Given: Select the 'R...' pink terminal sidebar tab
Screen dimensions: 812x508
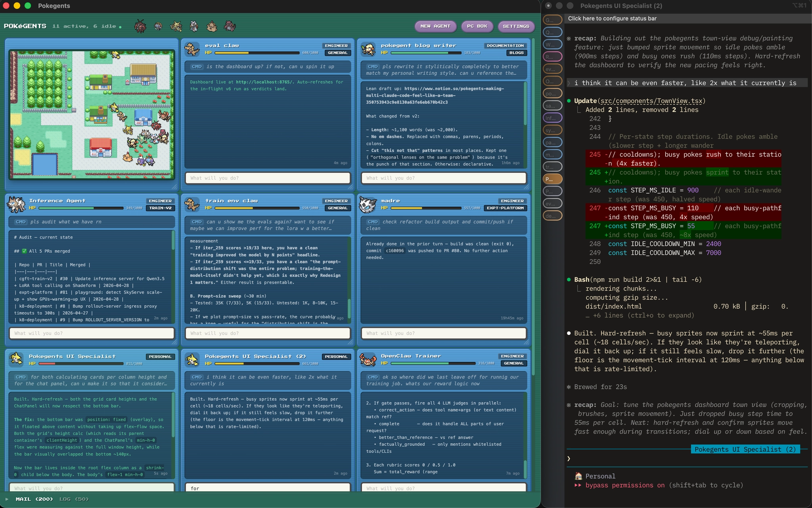Looking at the screenshot, I should tap(553, 57).
